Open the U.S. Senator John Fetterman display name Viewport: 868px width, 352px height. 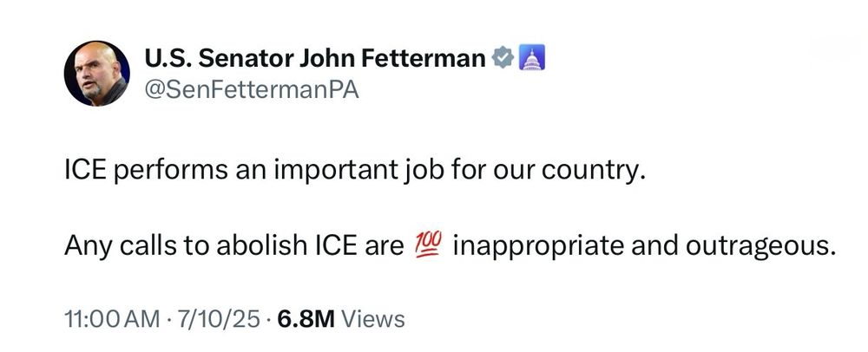coord(316,59)
